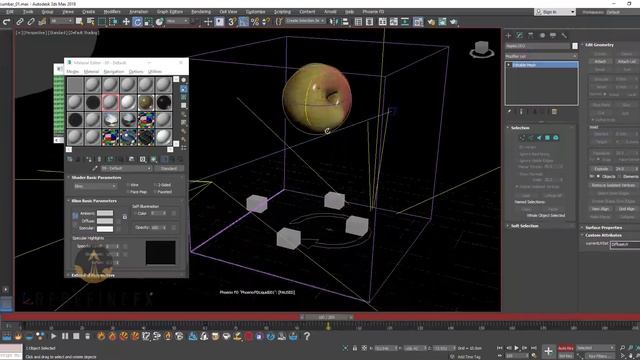This screenshot has height=360, width=640.
Task: Click Assign Material to Selection icon
Action: click(89, 159)
